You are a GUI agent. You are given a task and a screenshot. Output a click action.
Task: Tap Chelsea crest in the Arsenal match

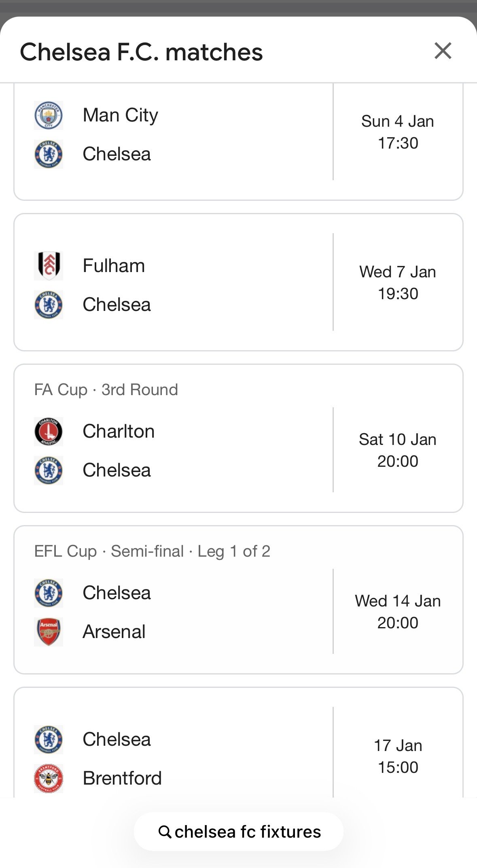(x=49, y=593)
